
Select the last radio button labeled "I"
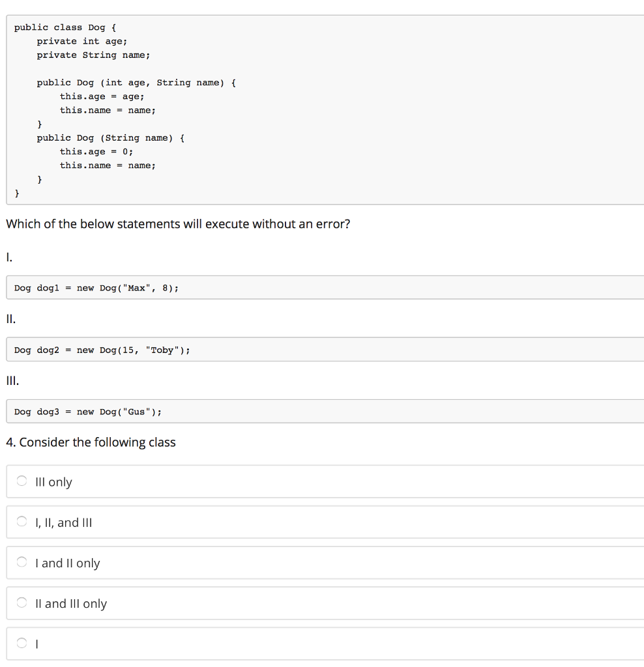[x=23, y=644]
